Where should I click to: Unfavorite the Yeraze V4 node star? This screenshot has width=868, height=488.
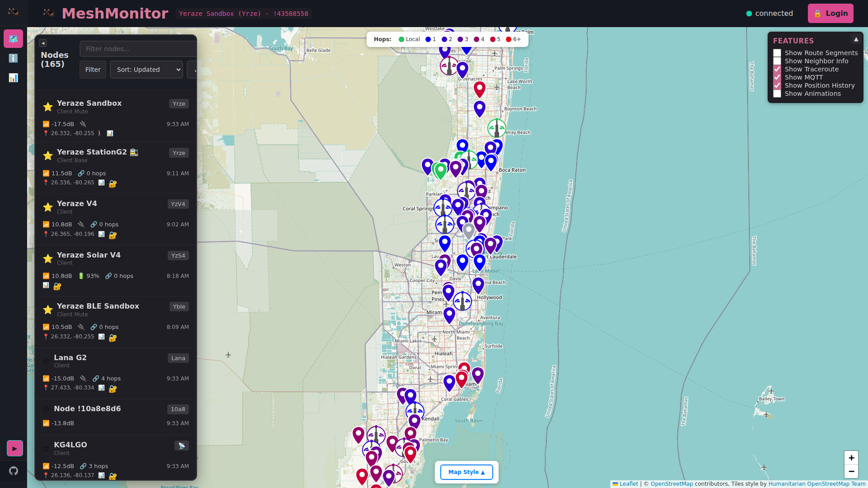click(x=47, y=207)
